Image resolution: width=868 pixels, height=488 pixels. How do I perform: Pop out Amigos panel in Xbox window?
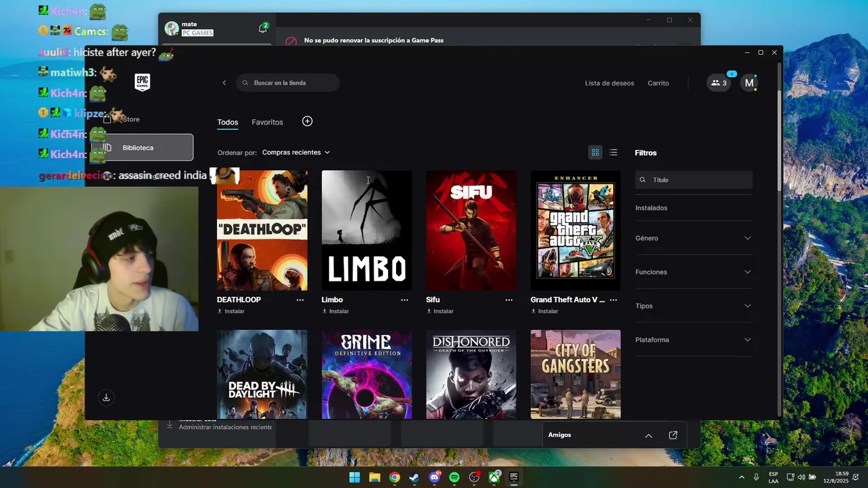coord(673,435)
